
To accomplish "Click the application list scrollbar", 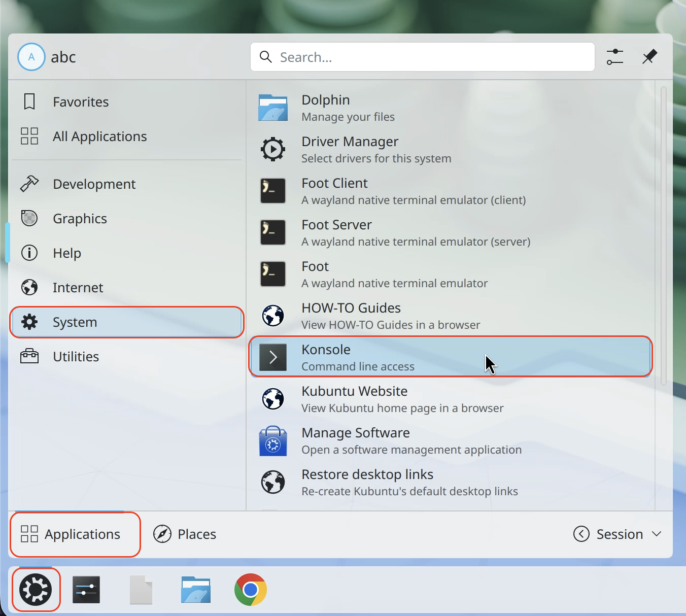I will click(664, 236).
